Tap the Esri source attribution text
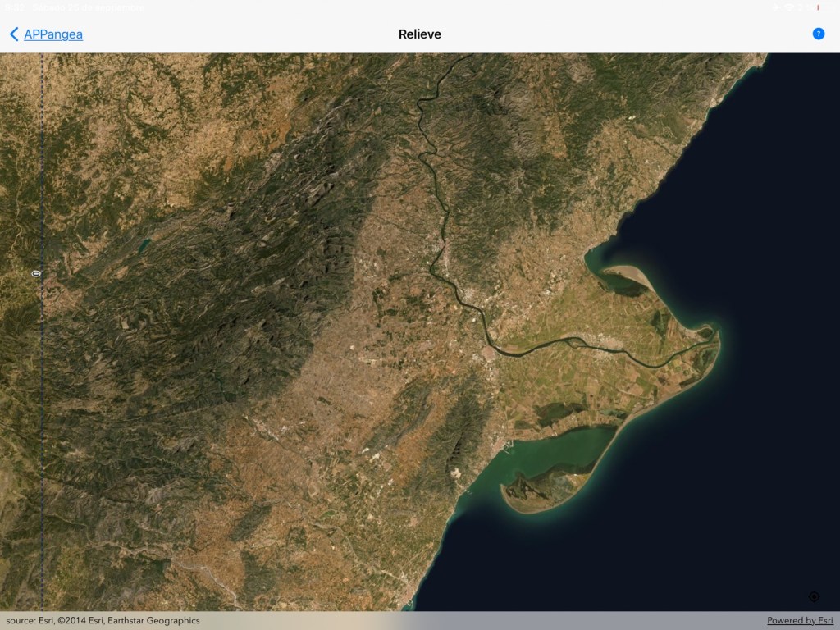 (103, 621)
